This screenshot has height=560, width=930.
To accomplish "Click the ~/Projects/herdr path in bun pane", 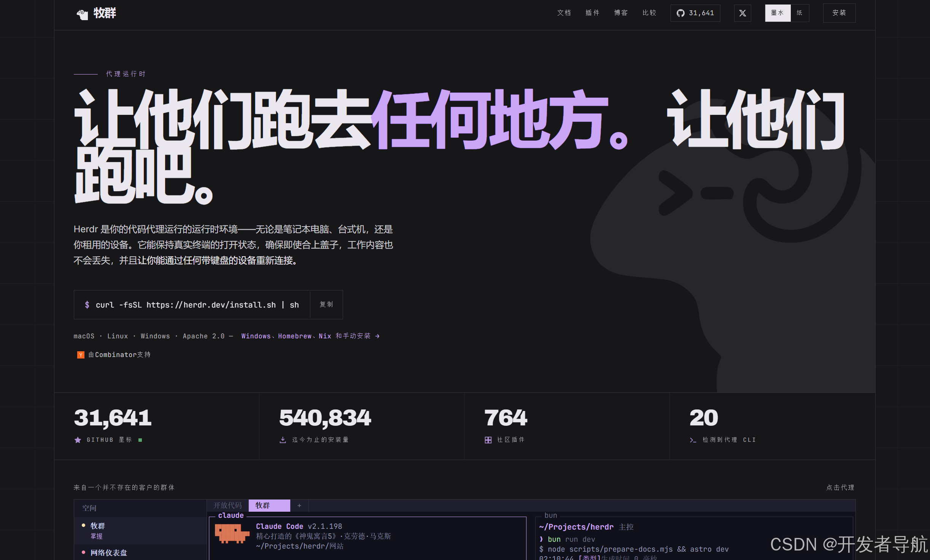I will coord(576,527).
